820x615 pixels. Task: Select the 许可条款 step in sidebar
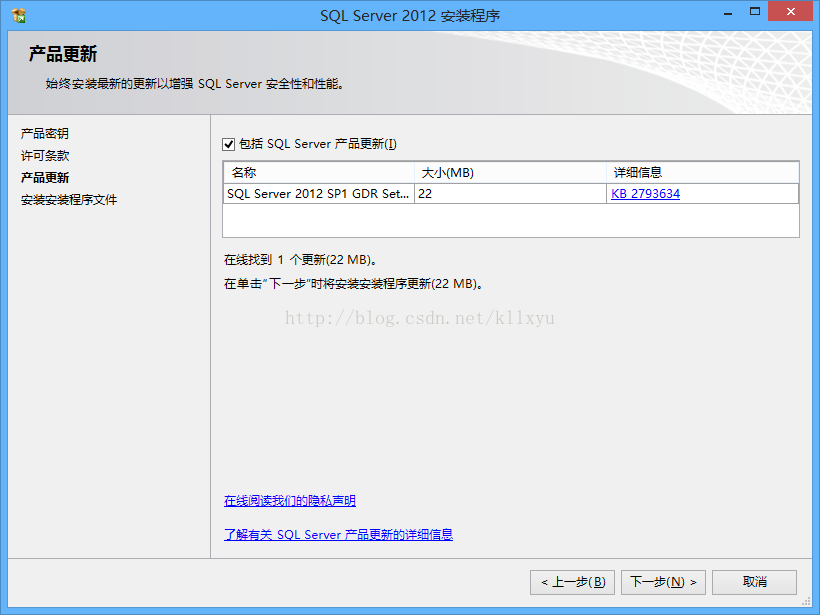coord(44,155)
